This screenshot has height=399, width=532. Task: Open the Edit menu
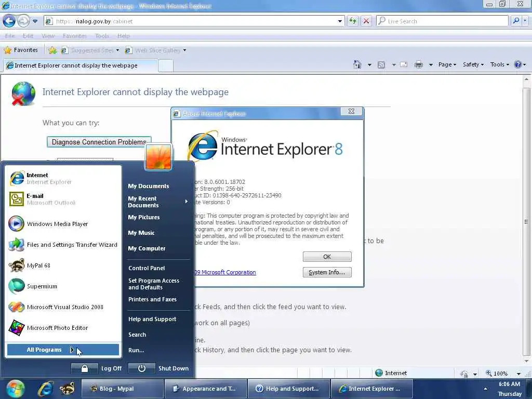click(28, 36)
